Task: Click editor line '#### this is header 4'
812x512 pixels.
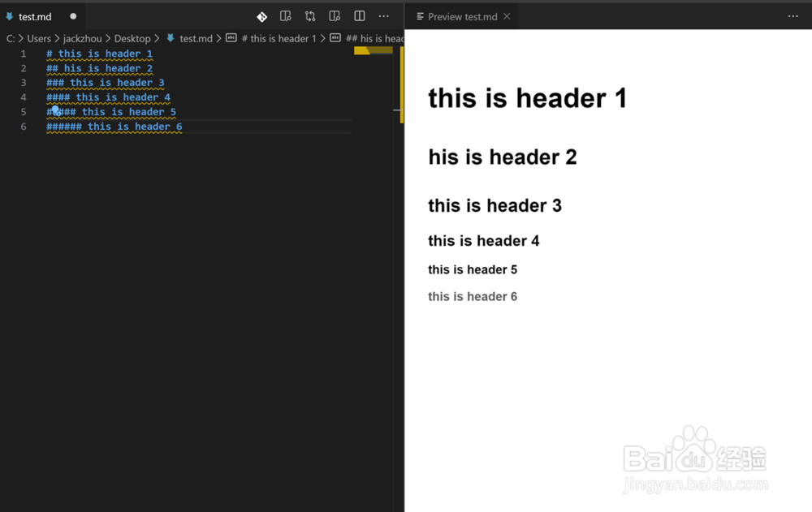Action: 108,97
